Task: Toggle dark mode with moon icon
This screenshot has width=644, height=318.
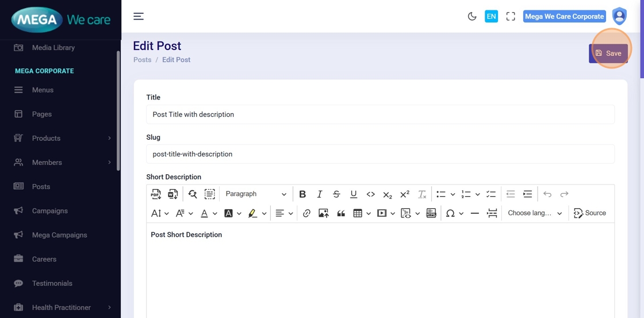Action: point(472,17)
